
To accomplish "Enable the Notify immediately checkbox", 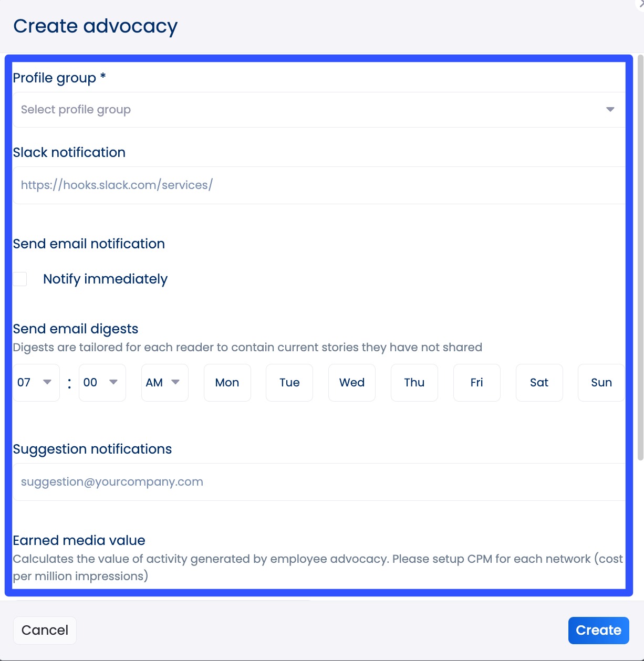I will pyautogui.click(x=19, y=279).
